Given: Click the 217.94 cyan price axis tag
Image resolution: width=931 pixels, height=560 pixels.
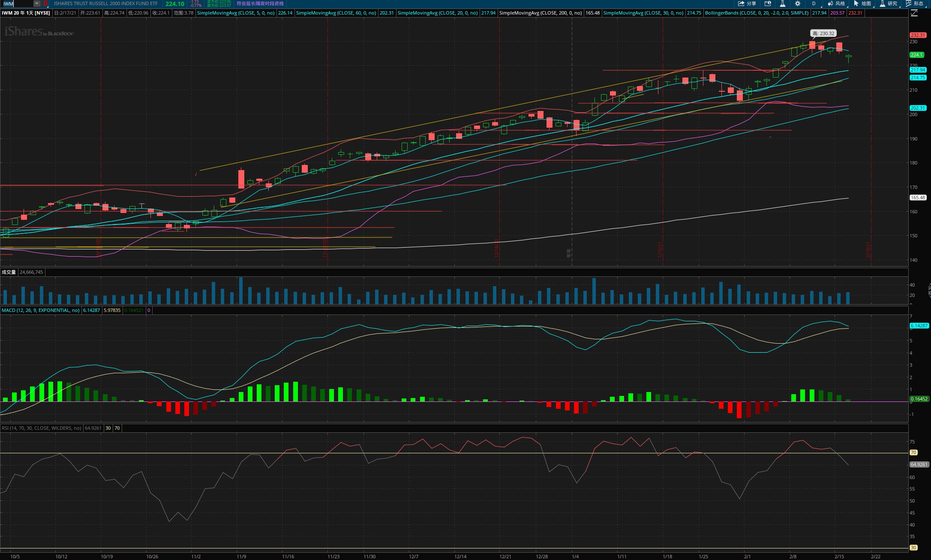Looking at the screenshot, I should coord(918,70).
